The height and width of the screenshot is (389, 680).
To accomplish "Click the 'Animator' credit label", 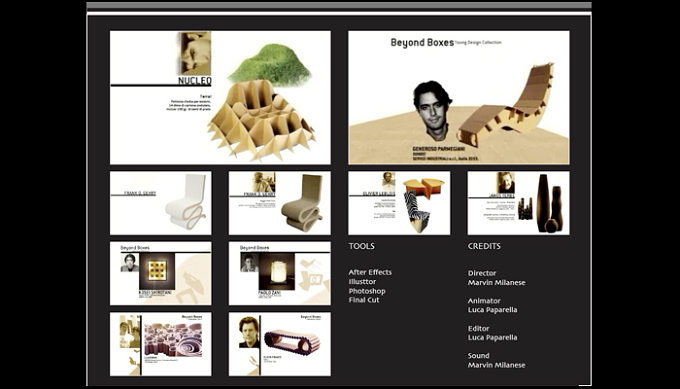I will click(484, 301).
